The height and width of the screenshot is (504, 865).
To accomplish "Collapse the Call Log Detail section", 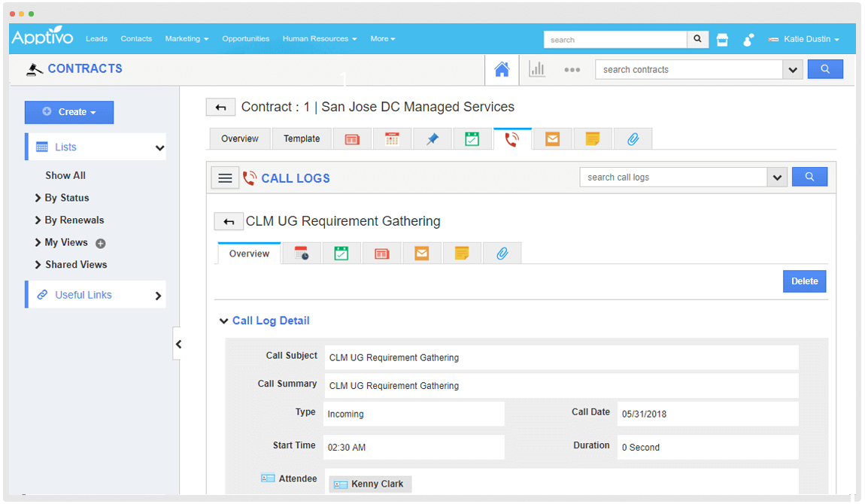I will point(223,321).
